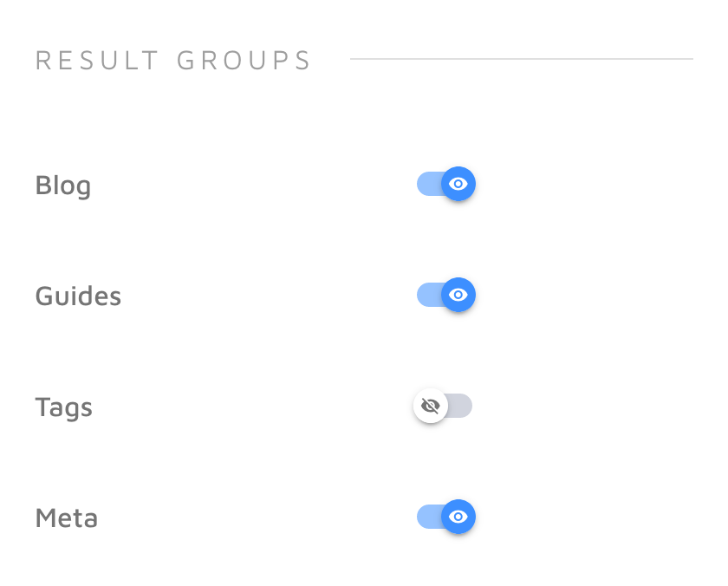This screenshot has width=728, height=586.
Task: Click the Tags group label
Action: pyautogui.click(x=63, y=407)
